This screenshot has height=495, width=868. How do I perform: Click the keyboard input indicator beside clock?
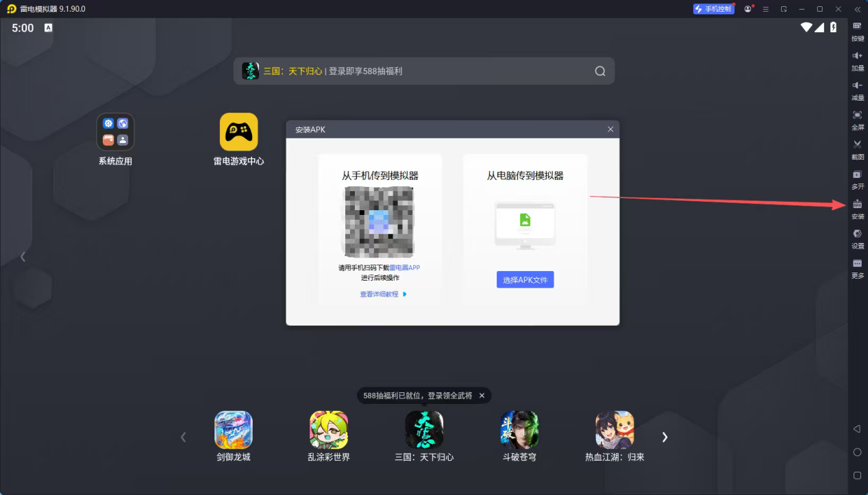[x=49, y=28]
